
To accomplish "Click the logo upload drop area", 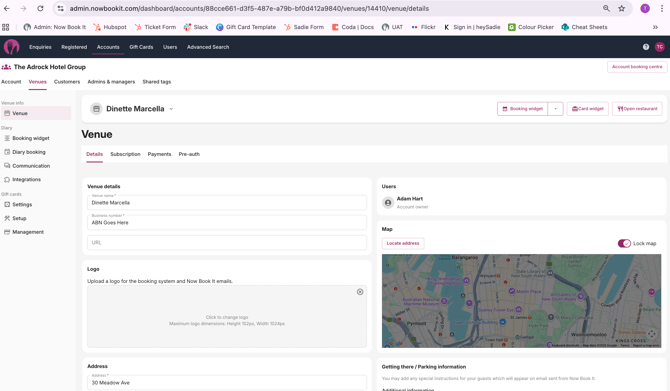I will (227, 317).
